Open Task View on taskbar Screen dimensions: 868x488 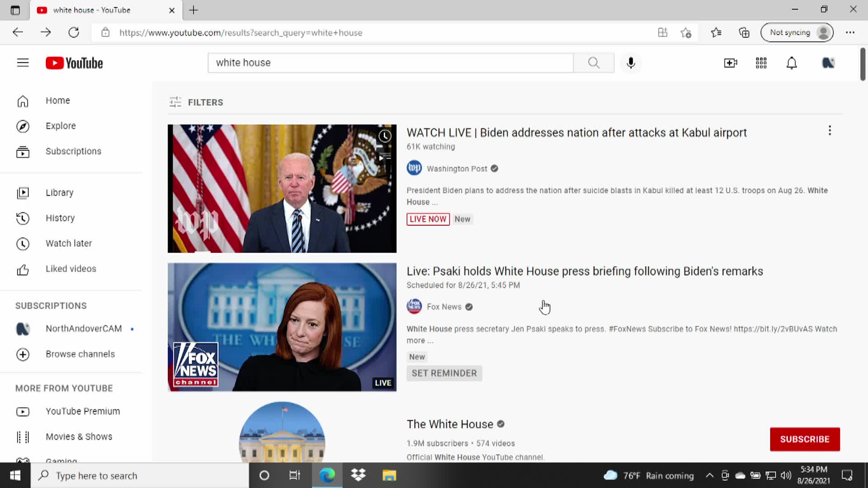pos(295,475)
